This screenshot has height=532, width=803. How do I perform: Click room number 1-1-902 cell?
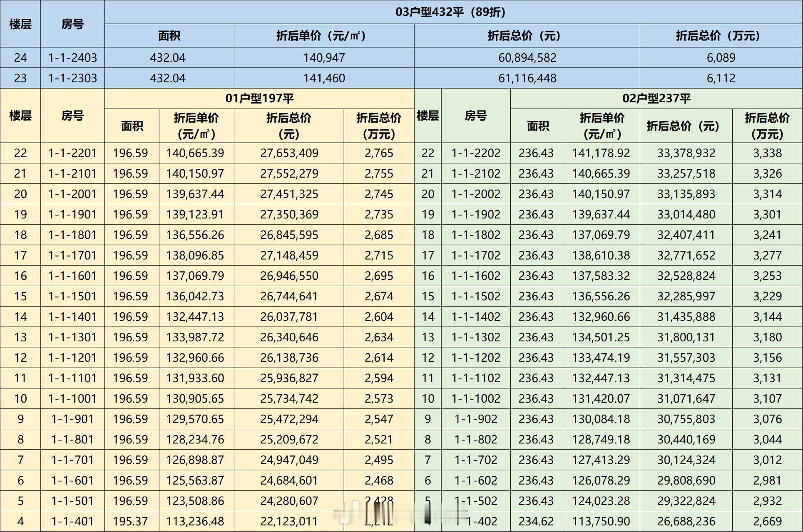click(x=476, y=419)
